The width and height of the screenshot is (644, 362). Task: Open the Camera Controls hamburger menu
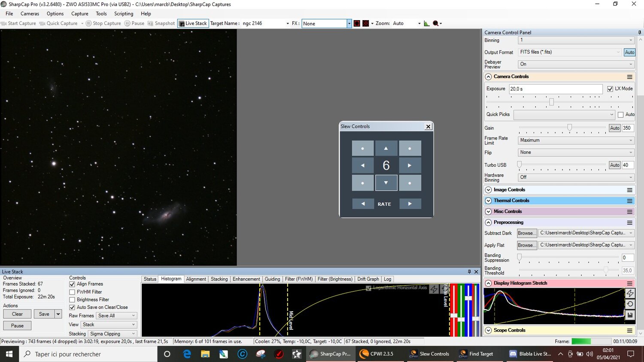[x=629, y=77]
